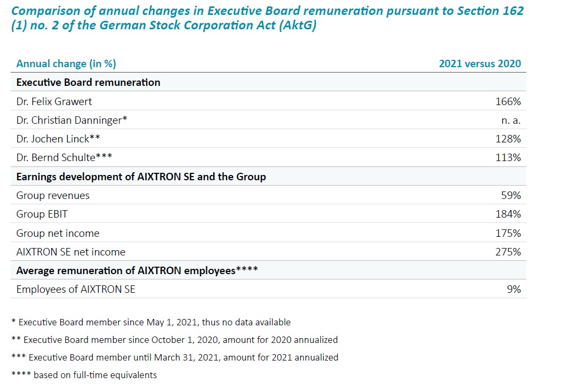Click the "Earnings development of AIXTRON SE" heading

[x=141, y=177]
